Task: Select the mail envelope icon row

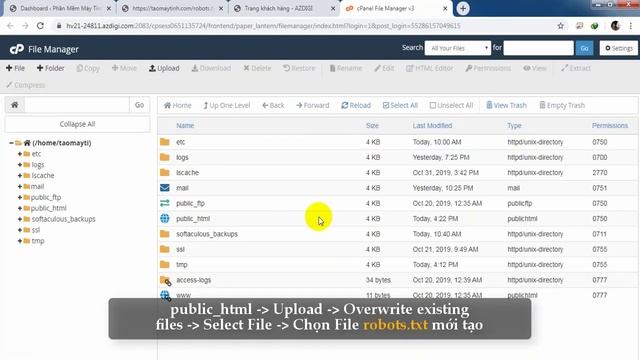Action: point(164,188)
